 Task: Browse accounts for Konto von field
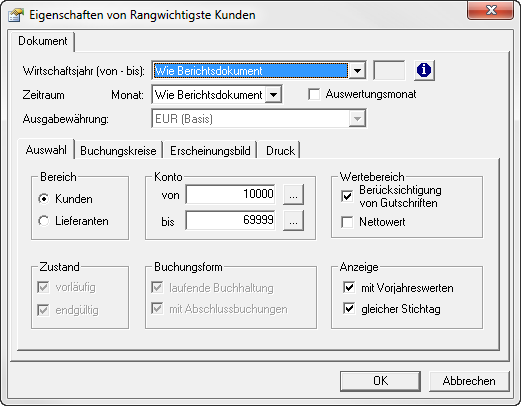pos(293,194)
